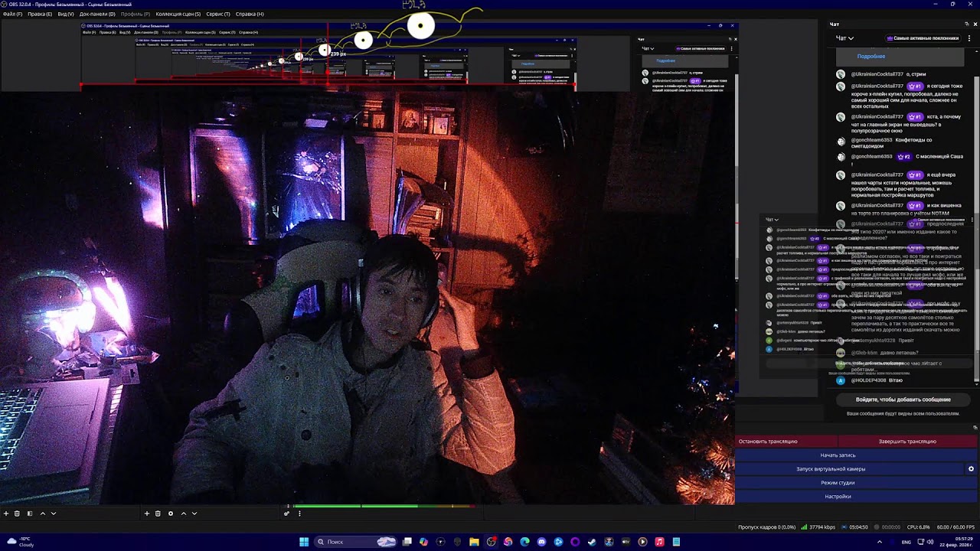980x551 pixels.
Task: Click Завершить трансляцию button
Action: point(907,442)
